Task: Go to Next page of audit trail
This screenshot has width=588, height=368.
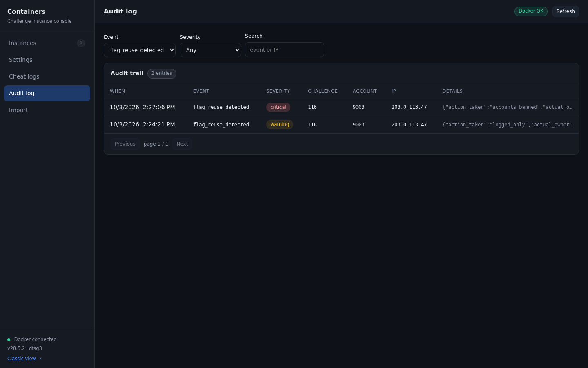Action: click(x=182, y=144)
